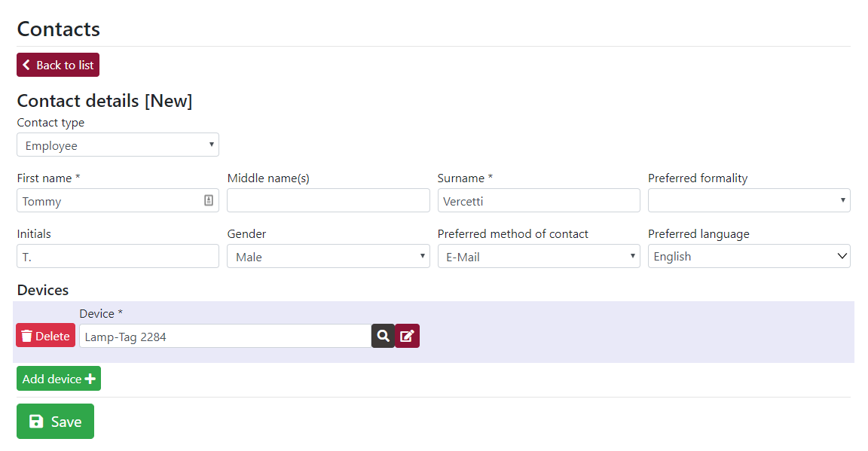Open the Preferred formality dropdown

(749, 200)
